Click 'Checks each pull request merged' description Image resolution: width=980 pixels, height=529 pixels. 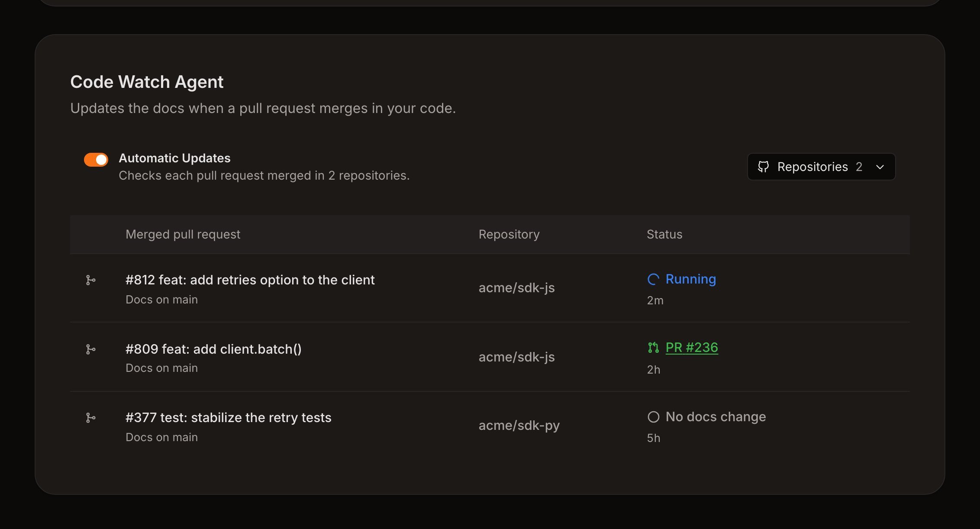264,175
